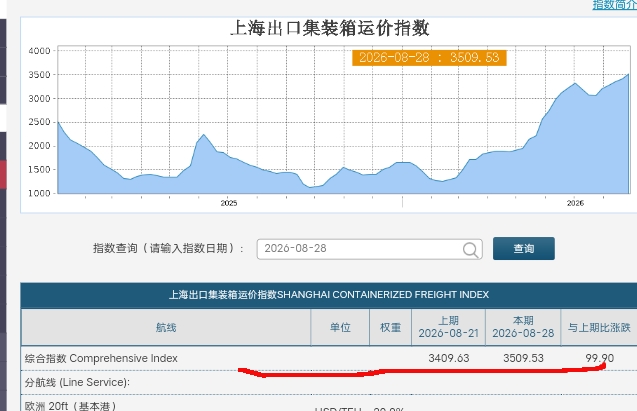Click the chart title 上海出口集装箱运价指数
This screenshot has width=637, height=411.
tap(329, 28)
